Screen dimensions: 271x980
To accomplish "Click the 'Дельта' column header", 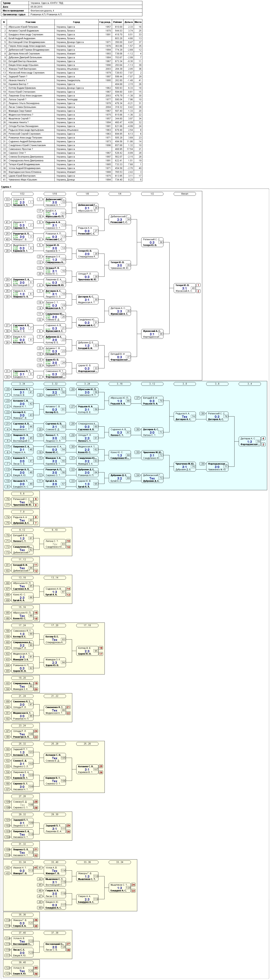I will pos(129,22).
